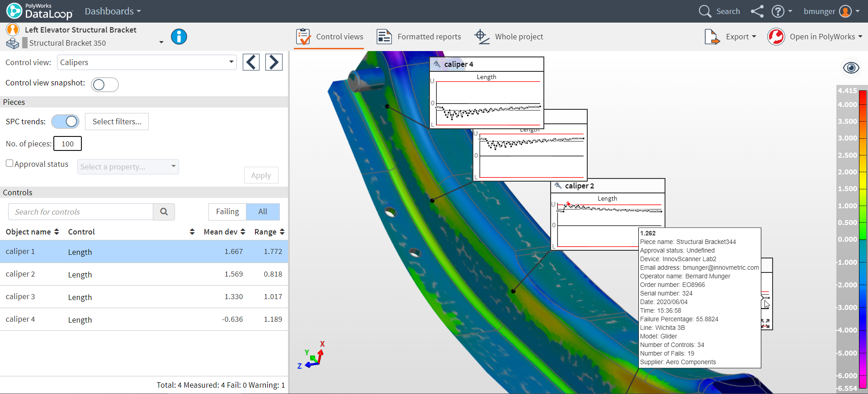This screenshot has width=868, height=394.
Task: Click the Select filters button
Action: [x=117, y=122]
